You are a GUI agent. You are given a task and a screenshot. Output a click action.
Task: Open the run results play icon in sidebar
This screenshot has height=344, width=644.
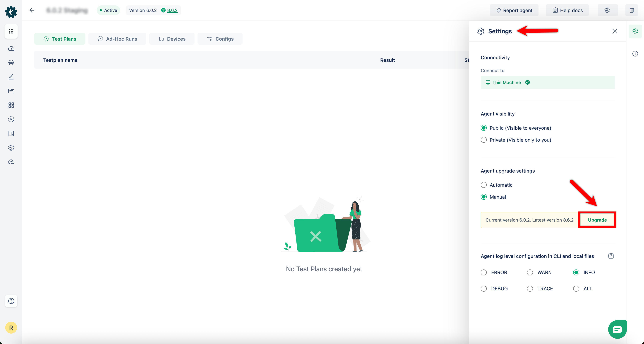click(x=11, y=119)
